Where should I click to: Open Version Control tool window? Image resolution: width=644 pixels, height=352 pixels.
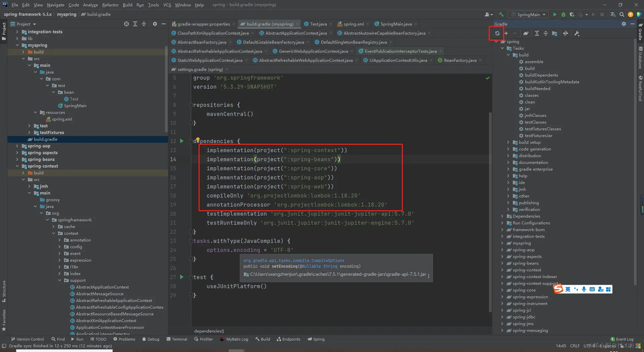[28, 339]
